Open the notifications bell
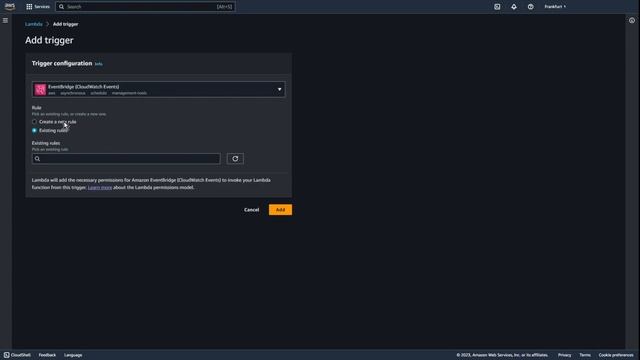This screenshot has width=640, height=360. 514,7
